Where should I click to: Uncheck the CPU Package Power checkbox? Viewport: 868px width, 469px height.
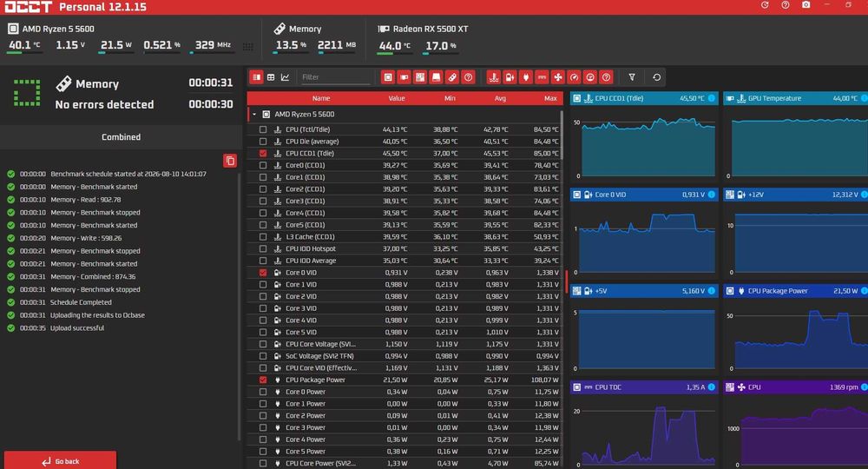pos(263,380)
